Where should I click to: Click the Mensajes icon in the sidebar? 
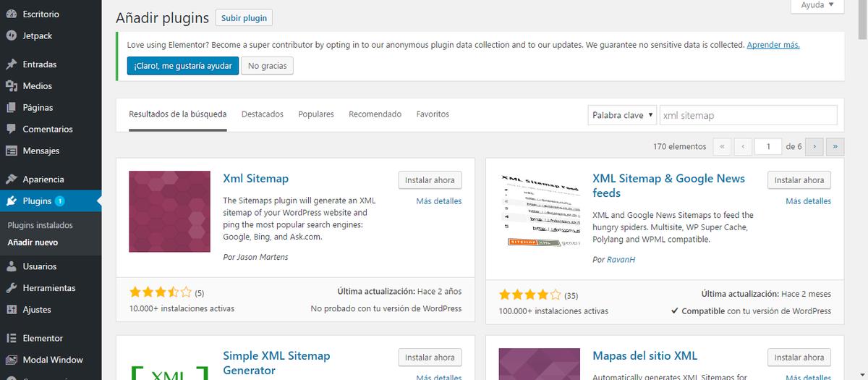click(x=11, y=151)
